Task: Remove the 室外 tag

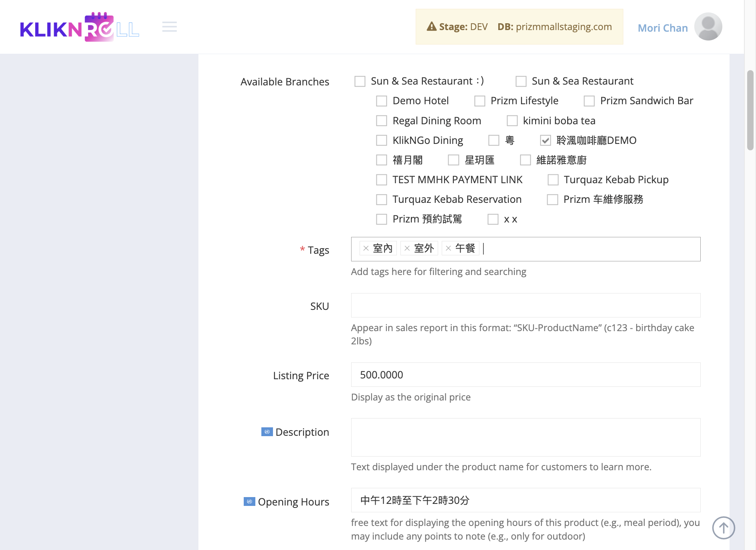Action: 407,249
